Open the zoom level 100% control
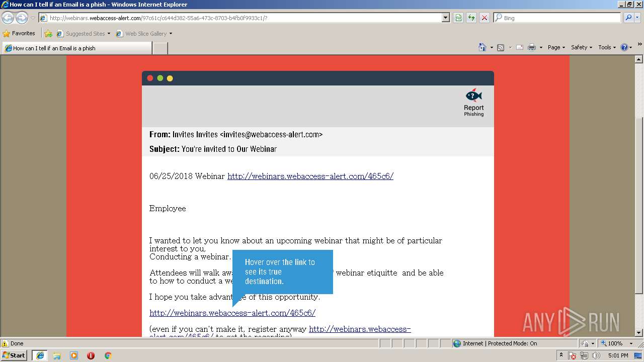The image size is (644, 362). 612,343
